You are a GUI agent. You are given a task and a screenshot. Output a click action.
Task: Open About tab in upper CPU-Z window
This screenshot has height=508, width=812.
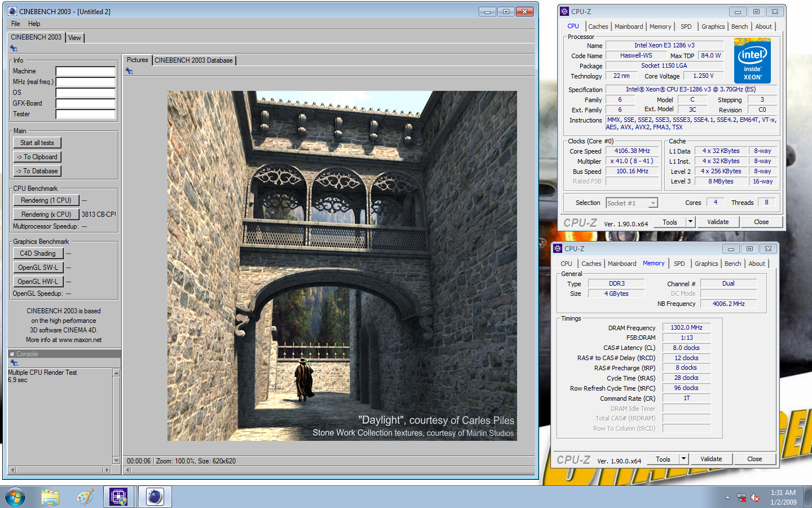pos(764,27)
